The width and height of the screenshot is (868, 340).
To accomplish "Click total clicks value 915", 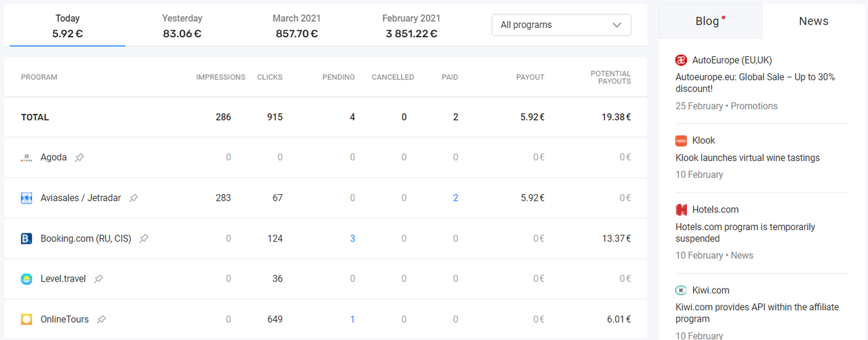I will click(x=275, y=117).
